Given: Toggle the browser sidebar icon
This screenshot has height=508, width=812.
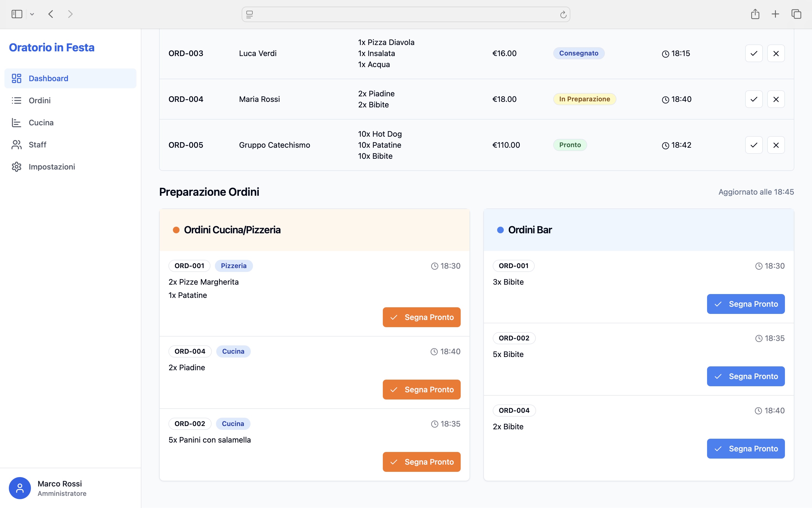Looking at the screenshot, I should [x=17, y=14].
